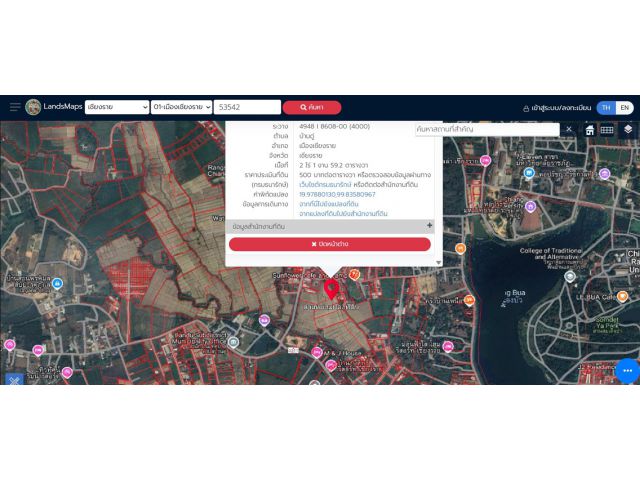Image resolution: width=640 pixels, height=480 pixels.
Task: Expand the land office information section
Action: pyautogui.click(x=429, y=227)
